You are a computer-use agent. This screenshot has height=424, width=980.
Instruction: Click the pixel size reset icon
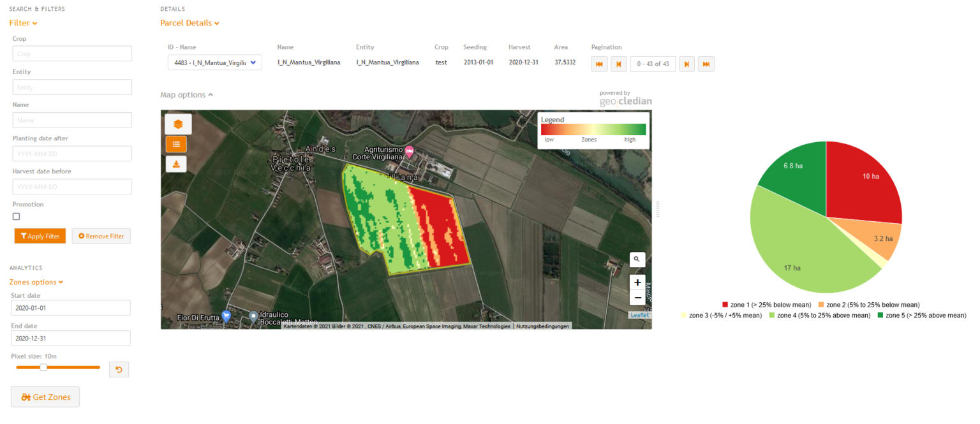click(119, 369)
